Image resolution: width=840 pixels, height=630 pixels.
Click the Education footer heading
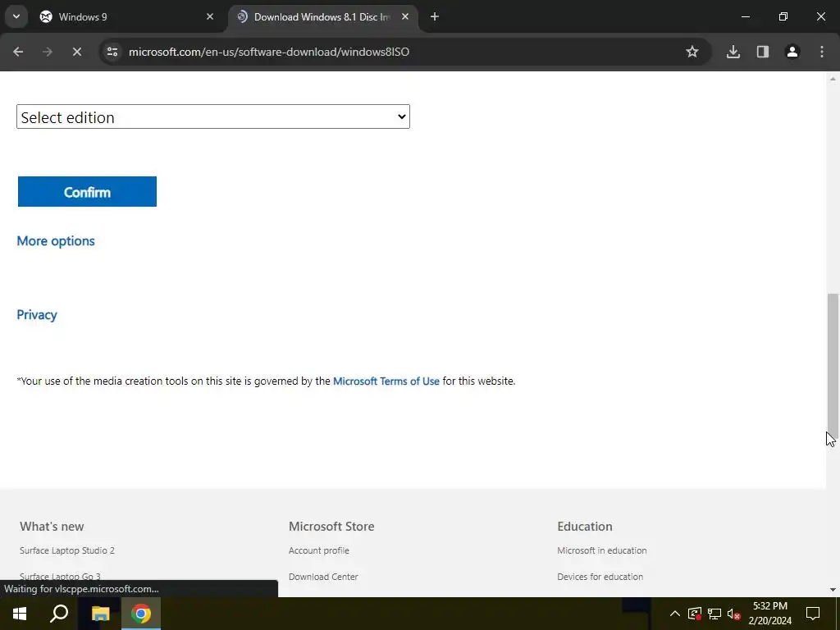tap(584, 526)
